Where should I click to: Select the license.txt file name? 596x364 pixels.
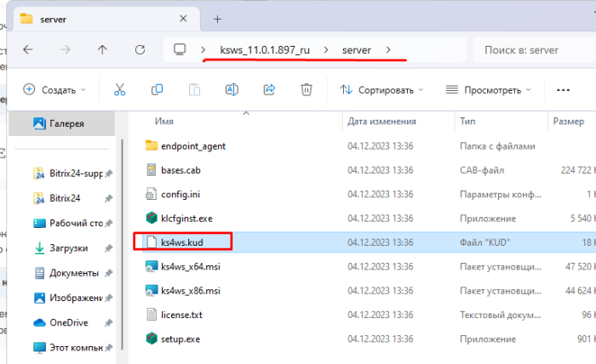181,315
